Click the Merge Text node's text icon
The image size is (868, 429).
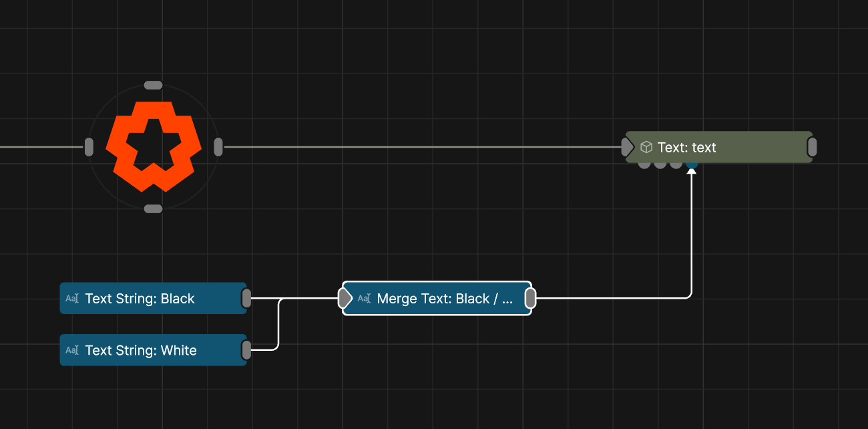364,299
